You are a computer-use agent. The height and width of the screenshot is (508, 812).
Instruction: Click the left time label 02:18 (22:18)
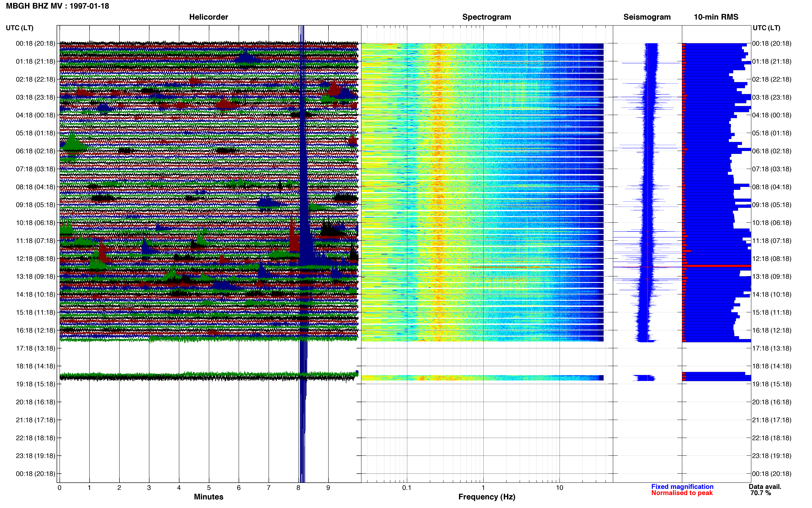36,79
